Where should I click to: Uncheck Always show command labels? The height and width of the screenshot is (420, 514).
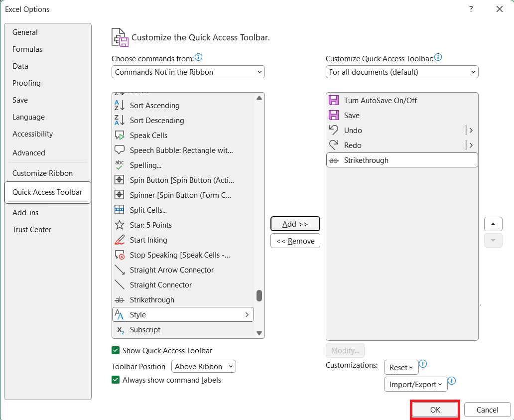point(116,380)
